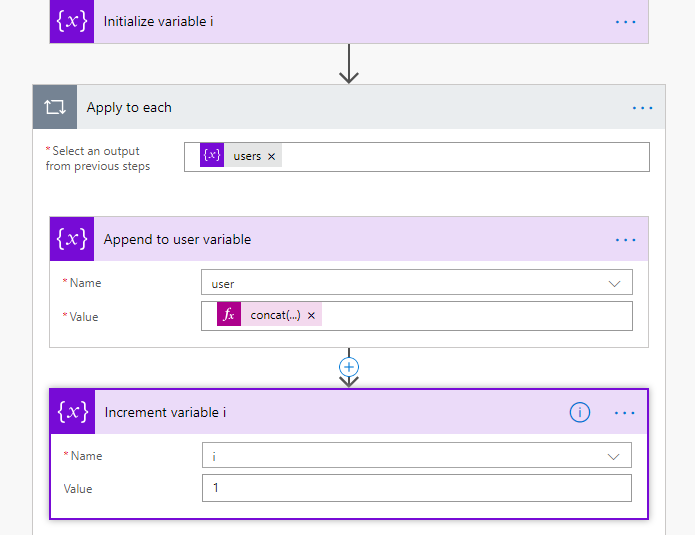Click the Append to user variable icon
This screenshot has width=695, height=535.
(72, 239)
